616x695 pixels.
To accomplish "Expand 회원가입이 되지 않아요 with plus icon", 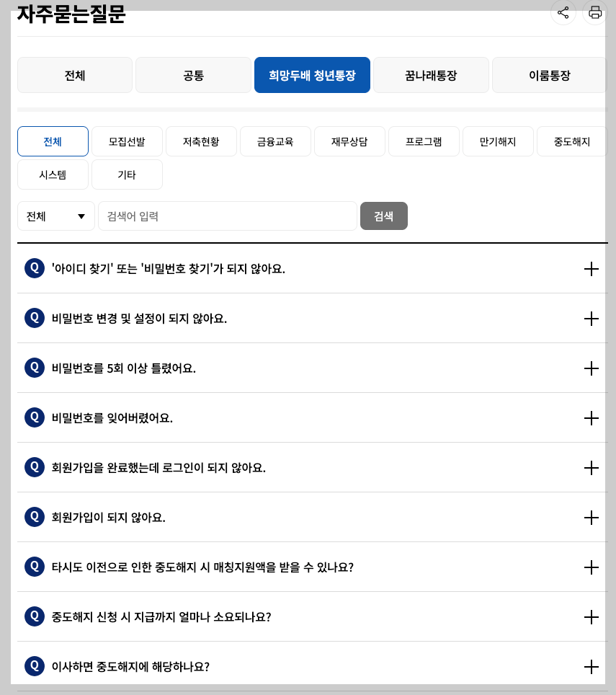I will pos(592,517).
